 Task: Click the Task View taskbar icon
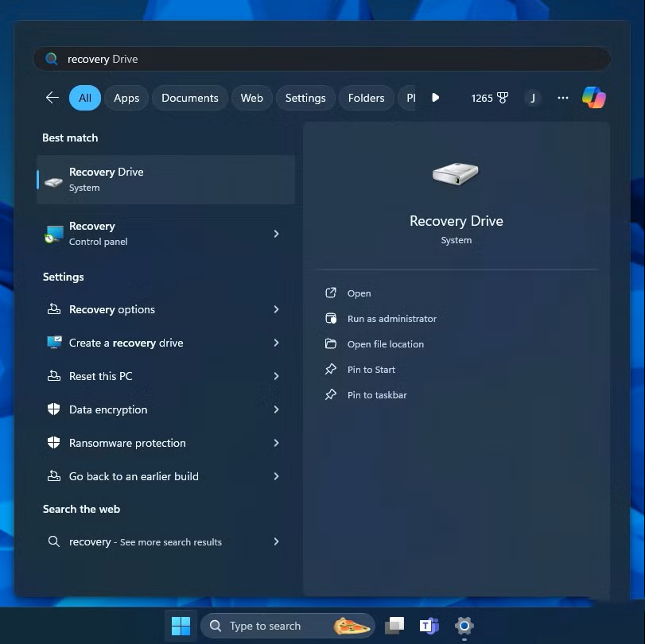[394, 626]
